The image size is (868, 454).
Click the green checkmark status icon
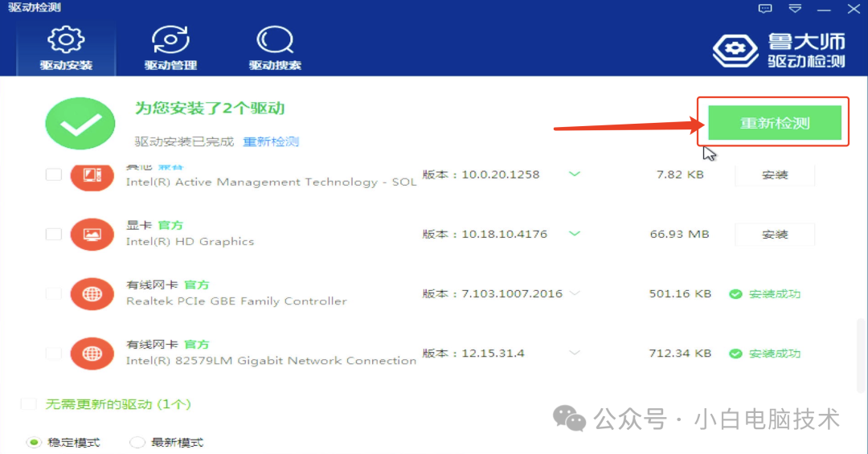[x=80, y=124]
